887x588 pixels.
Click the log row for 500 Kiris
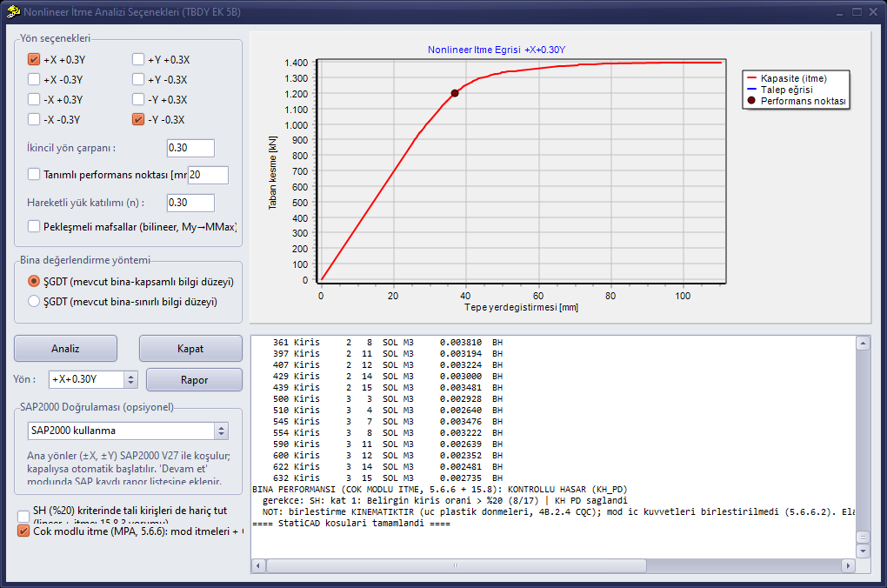click(x=388, y=399)
